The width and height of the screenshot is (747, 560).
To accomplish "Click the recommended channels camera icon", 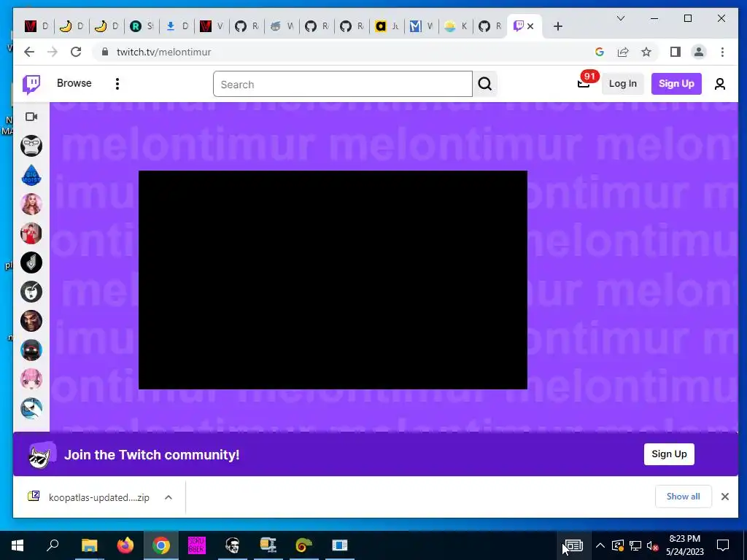I will [x=31, y=117].
